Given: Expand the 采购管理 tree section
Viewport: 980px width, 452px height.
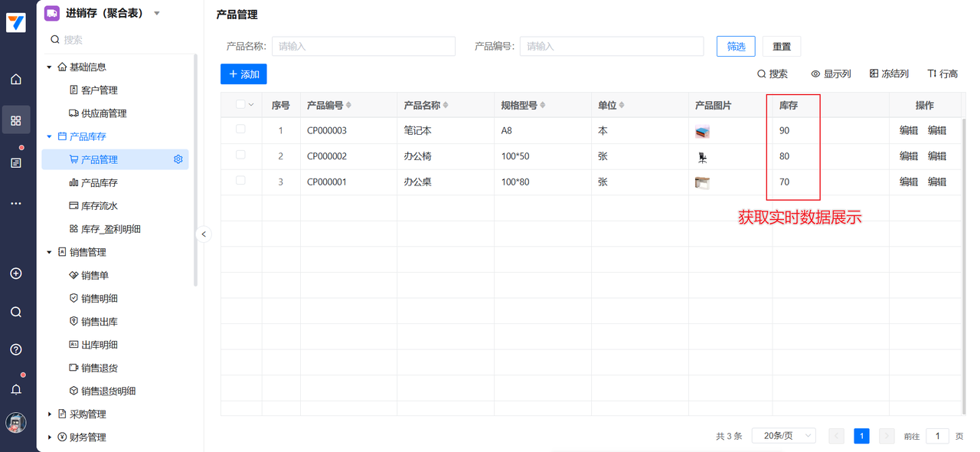Looking at the screenshot, I should (x=51, y=414).
